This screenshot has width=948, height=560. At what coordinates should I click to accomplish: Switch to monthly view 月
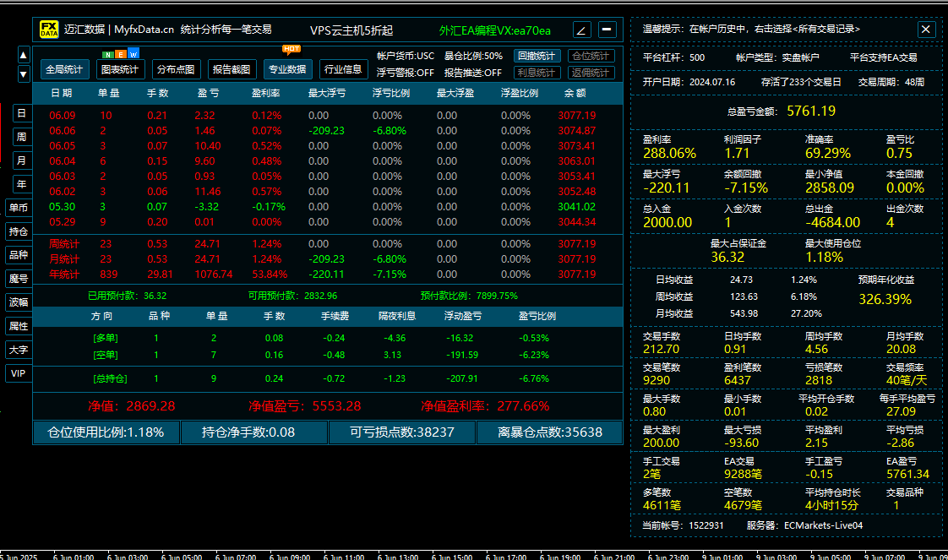pyautogui.click(x=22, y=160)
